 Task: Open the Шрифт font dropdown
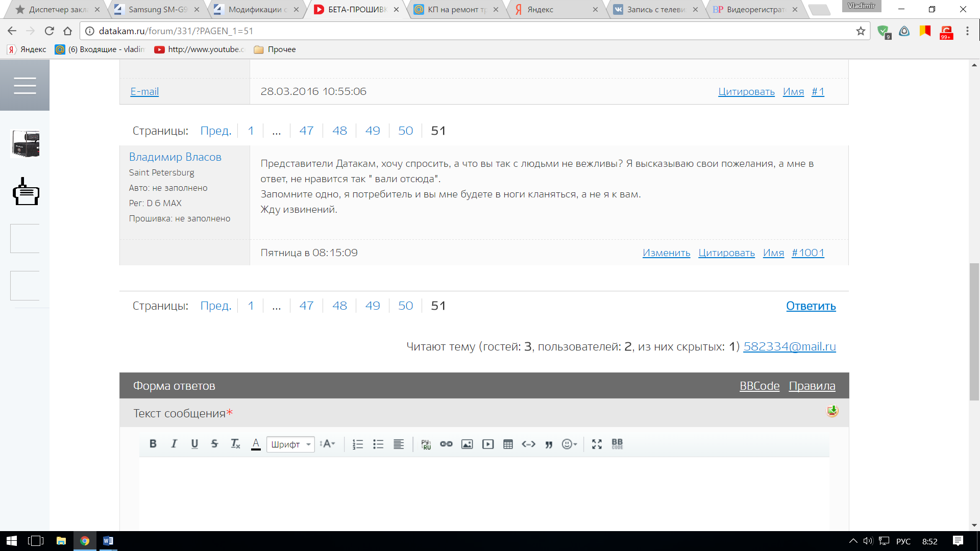point(290,444)
